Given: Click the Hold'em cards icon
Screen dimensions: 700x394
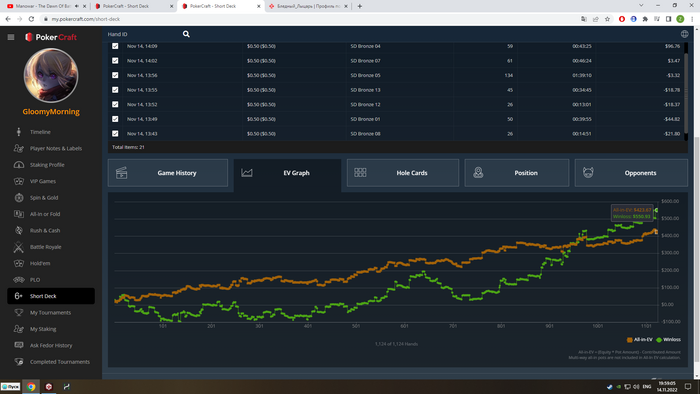Looking at the screenshot, I should coord(19,263).
